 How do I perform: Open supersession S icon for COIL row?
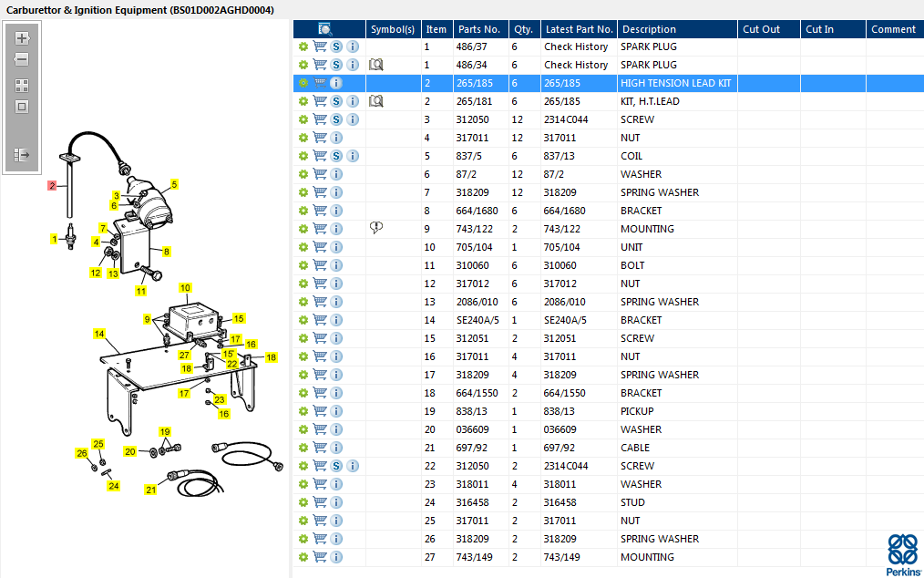coord(336,156)
